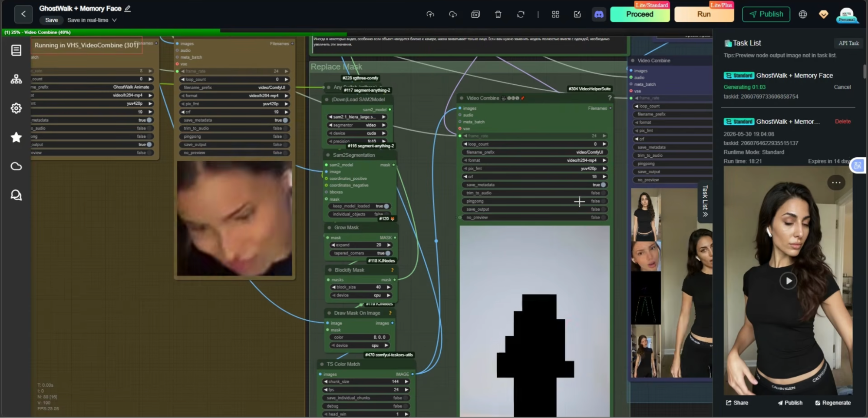Click the Run button
The height and width of the screenshot is (418, 868).
pos(704,14)
